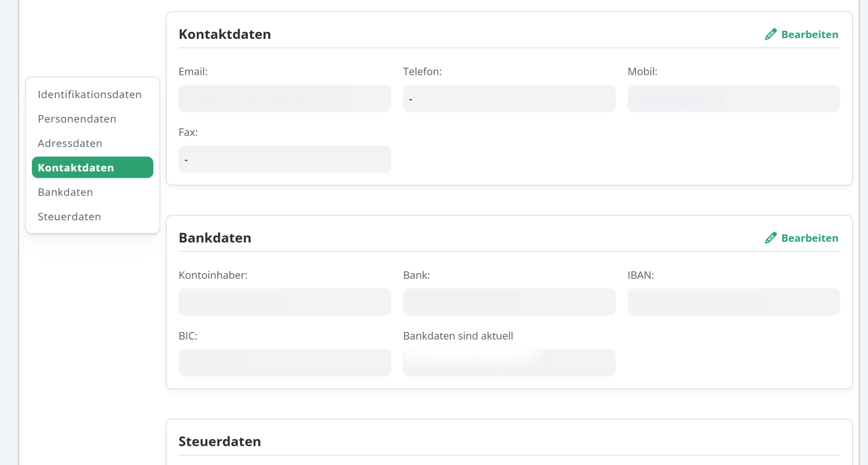Click the Fax field
The image size is (868, 465).
[x=284, y=159]
